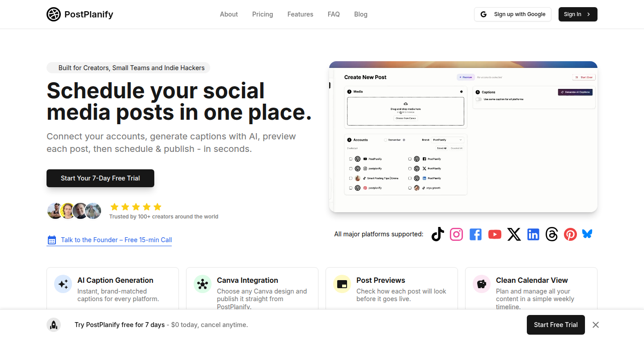Click 'Built for Creators, Small Teams' badge

[x=128, y=68]
